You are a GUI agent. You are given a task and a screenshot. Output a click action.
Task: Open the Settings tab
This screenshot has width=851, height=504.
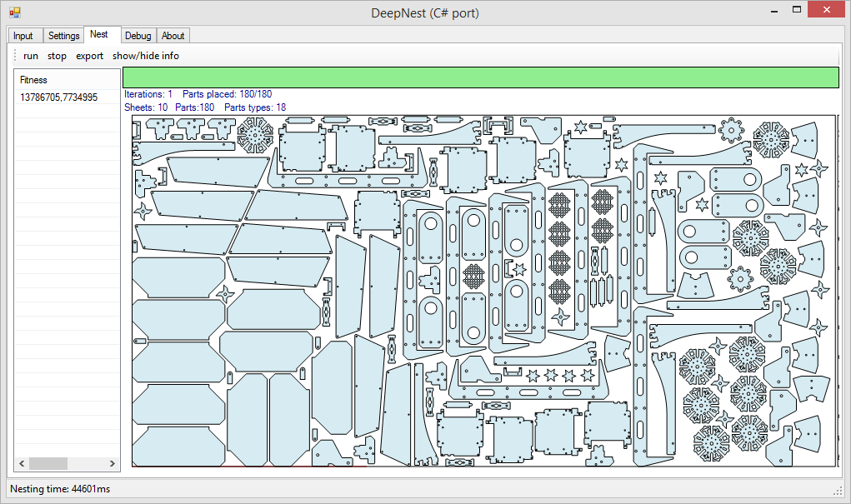pyautogui.click(x=63, y=36)
